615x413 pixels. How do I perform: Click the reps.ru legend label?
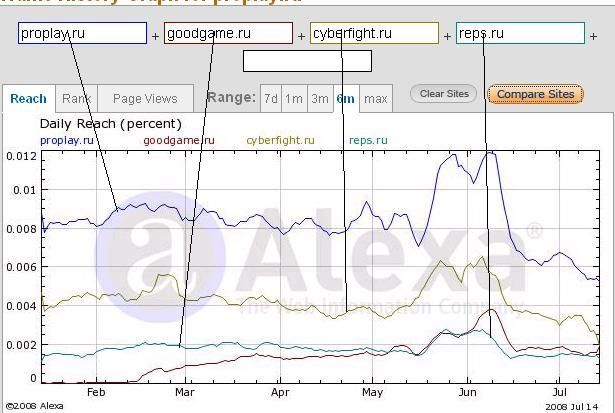point(368,140)
